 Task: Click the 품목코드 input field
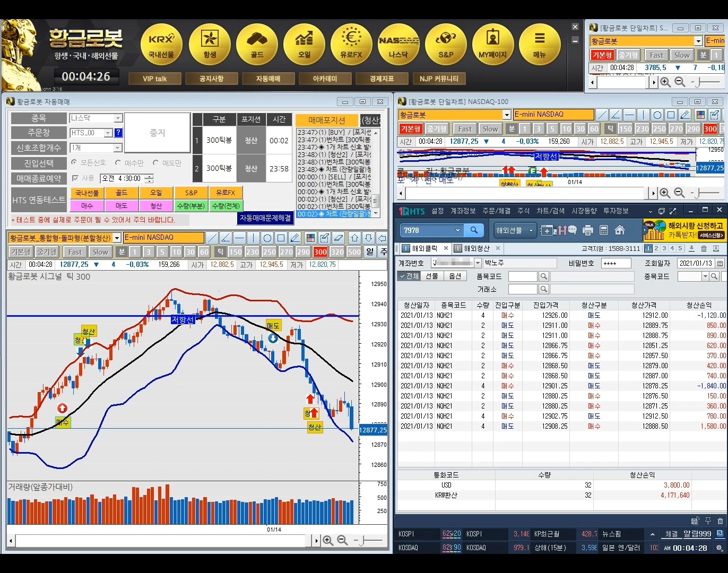[523, 276]
